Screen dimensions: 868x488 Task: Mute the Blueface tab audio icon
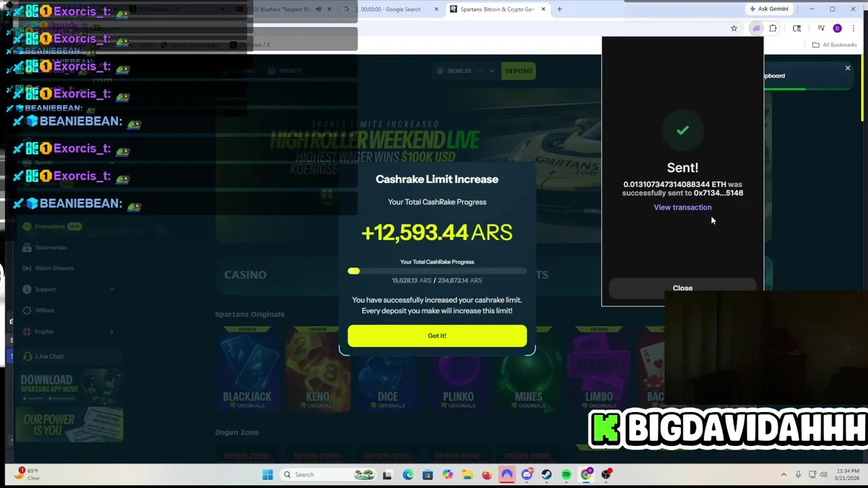318,9
